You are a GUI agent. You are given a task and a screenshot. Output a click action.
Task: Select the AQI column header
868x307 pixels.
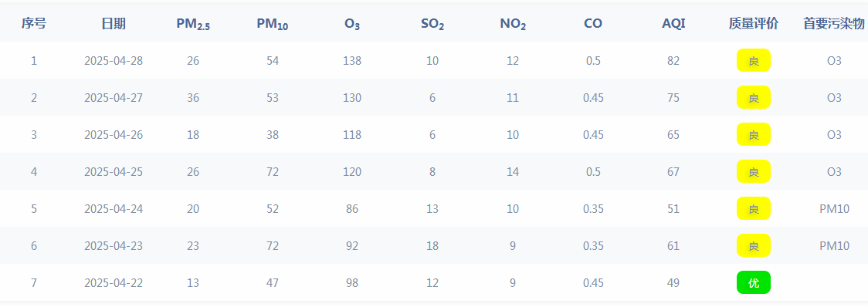point(673,23)
